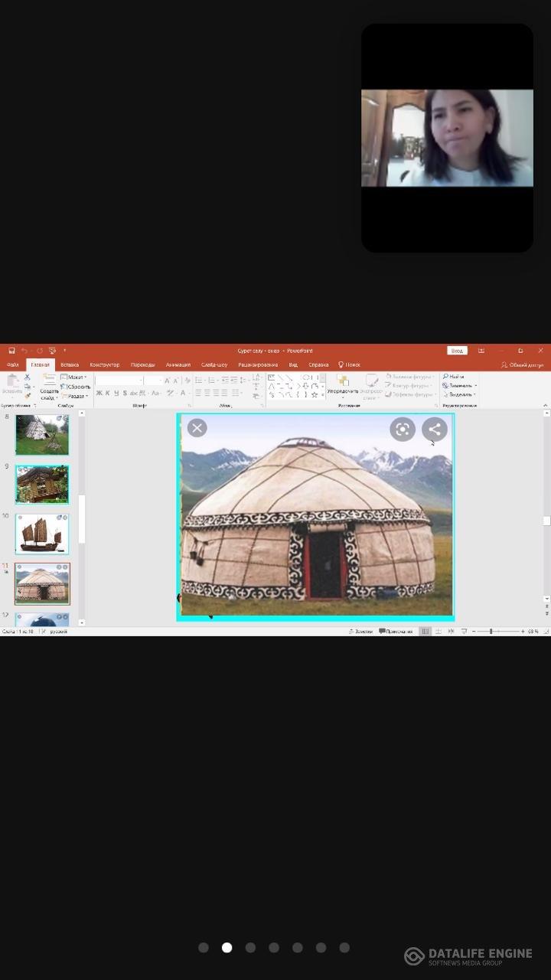Click the Cut scissors icon
Viewport: 551px width, 980px height.
(x=28, y=377)
